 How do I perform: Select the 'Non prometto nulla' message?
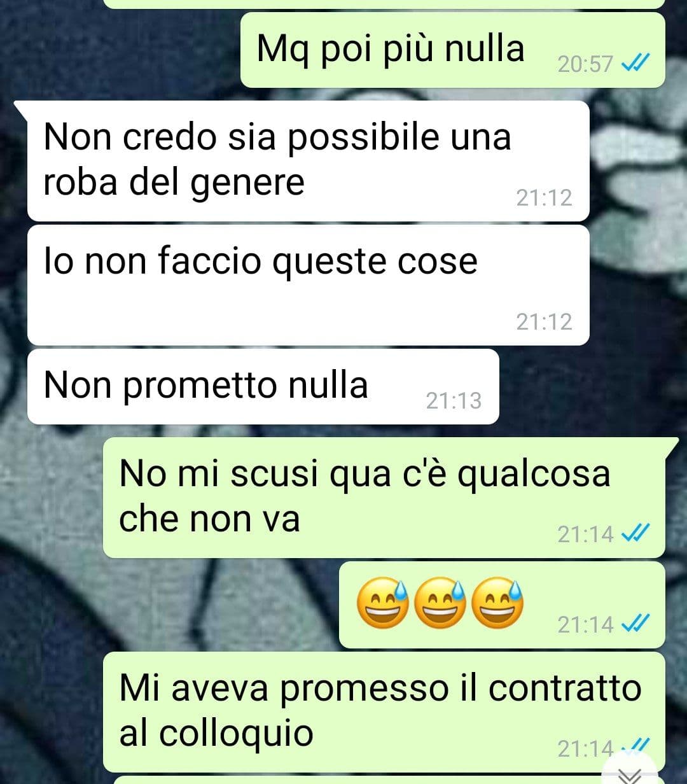point(263,386)
